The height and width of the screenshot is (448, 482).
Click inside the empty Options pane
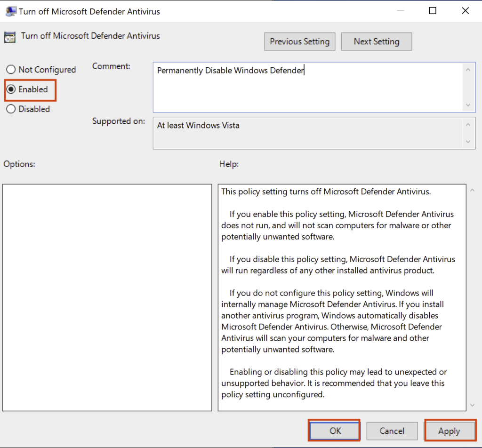coord(107,296)
